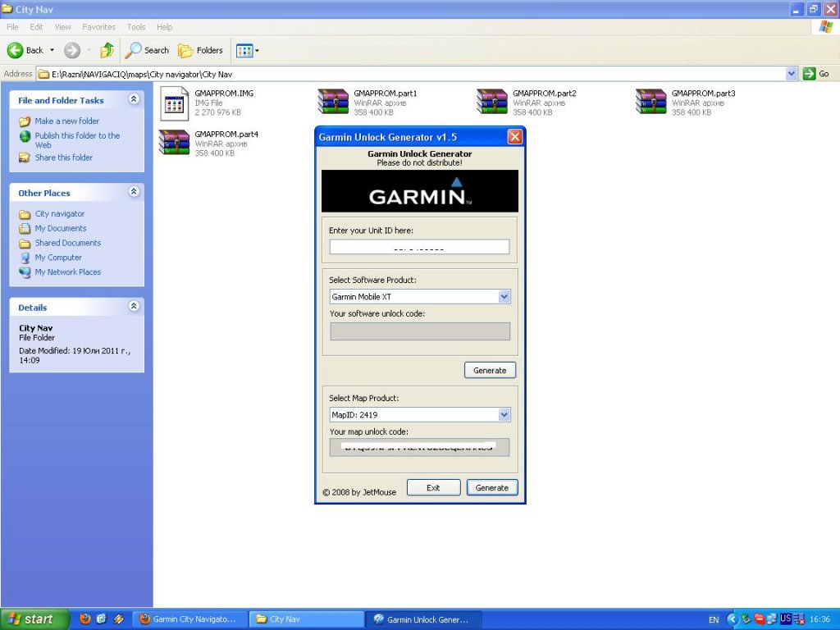Image resolution: width=840 pixels, height=630 pixels.
Task: Collapse the Details panel
Action: [x=134, y=307]
